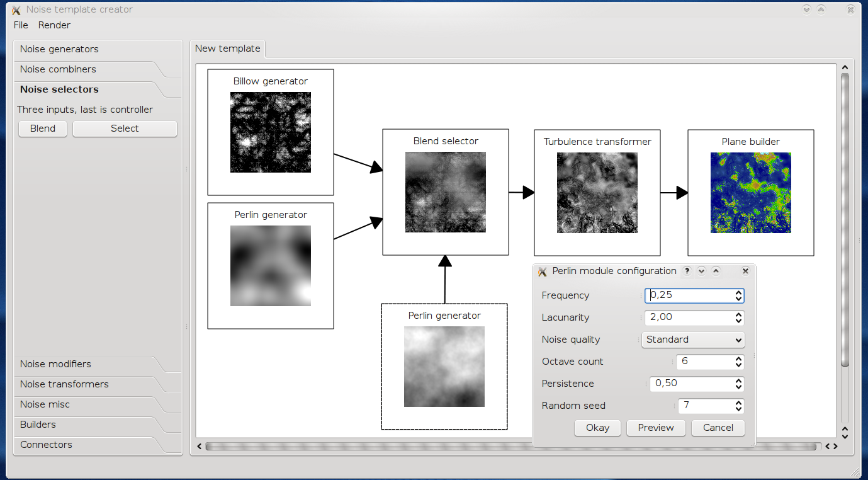Select the Plane builder colored map

[x=751, y=193]
